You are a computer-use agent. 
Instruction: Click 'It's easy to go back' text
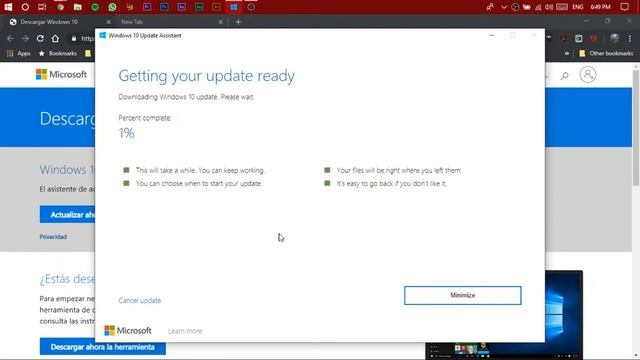click(x=391, y=184)
